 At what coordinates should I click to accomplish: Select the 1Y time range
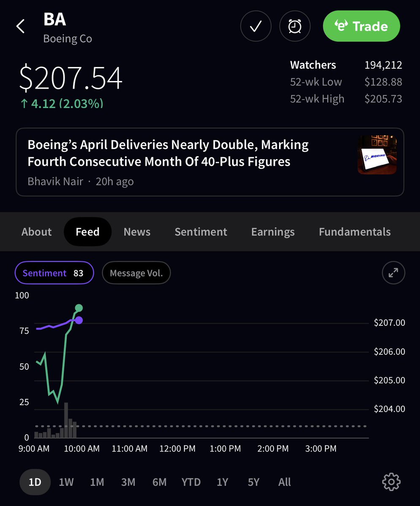tap(222, 482)
